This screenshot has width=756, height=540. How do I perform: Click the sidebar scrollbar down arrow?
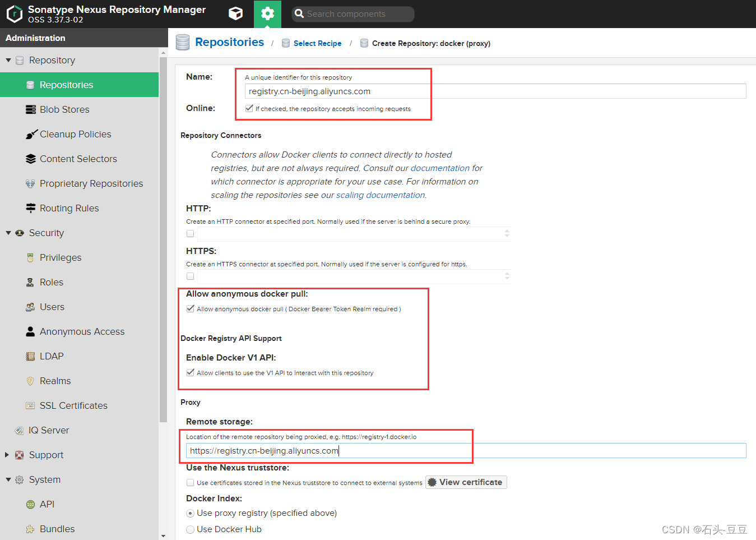click(163, 536)
